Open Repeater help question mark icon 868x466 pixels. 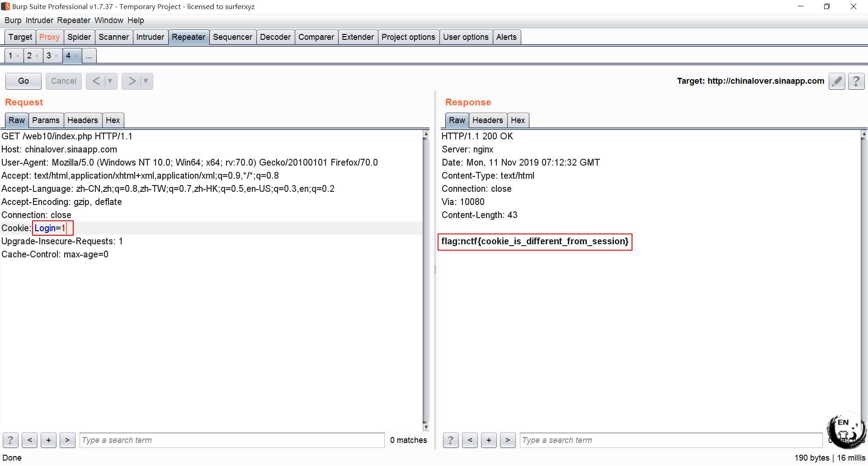coord(856,81)
